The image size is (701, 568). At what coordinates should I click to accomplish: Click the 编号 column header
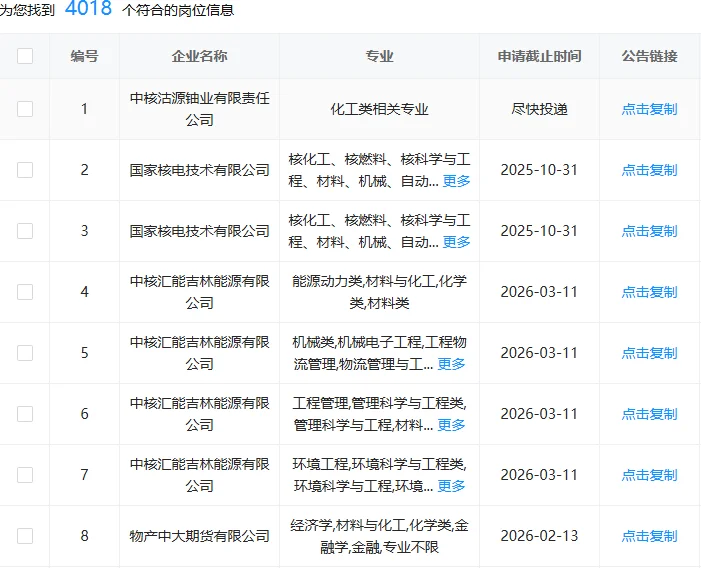[x=84, y=56]
